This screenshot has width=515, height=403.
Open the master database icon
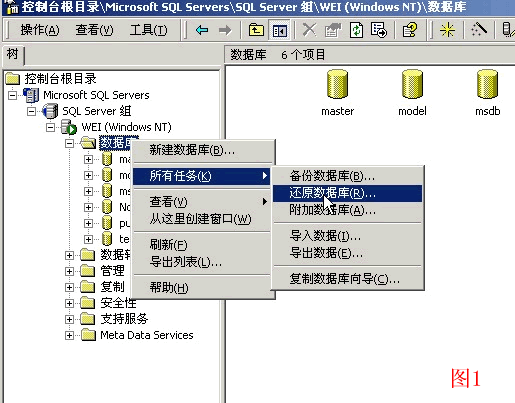coord(337,93)
